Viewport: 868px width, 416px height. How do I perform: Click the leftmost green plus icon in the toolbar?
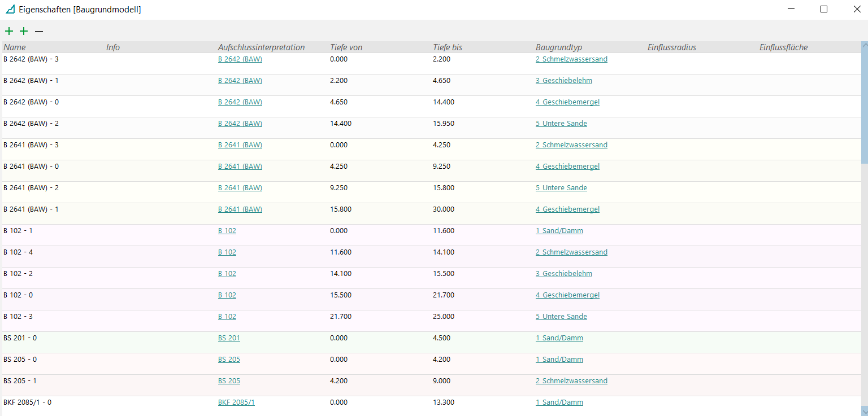tap(9, 32)
